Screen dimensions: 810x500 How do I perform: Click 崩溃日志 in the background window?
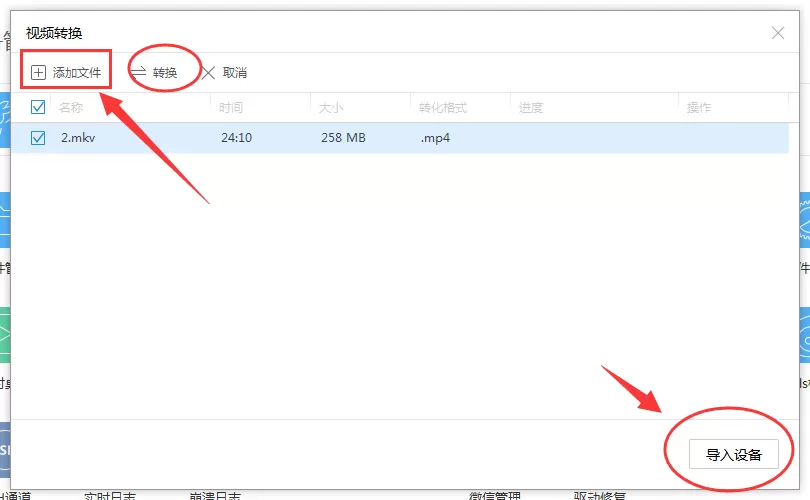coord(215,496)
